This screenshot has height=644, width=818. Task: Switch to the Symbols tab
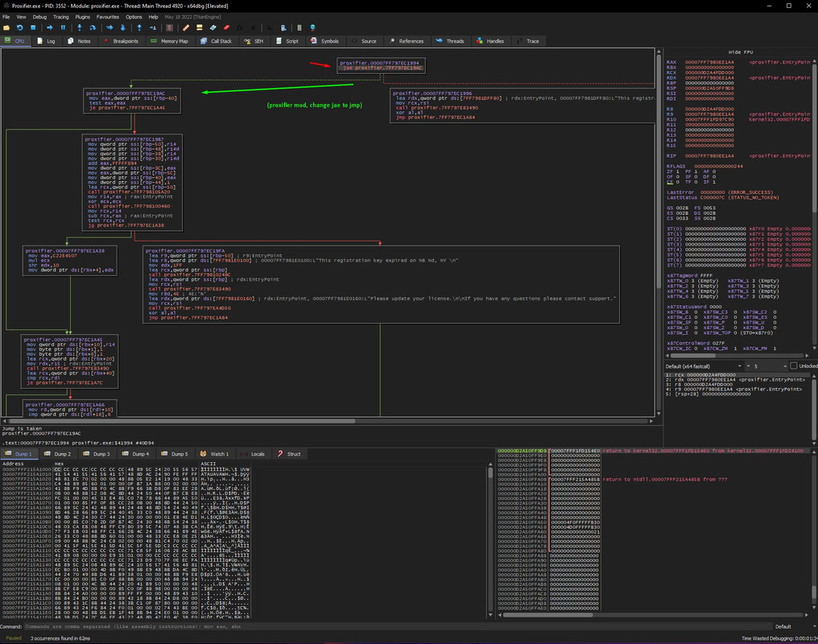[x=324, y=41]
